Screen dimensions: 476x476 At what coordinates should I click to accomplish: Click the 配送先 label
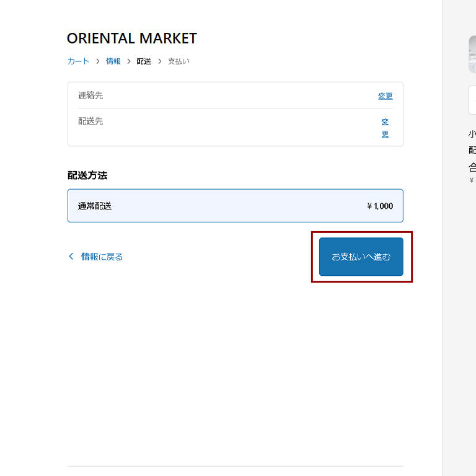90,121
